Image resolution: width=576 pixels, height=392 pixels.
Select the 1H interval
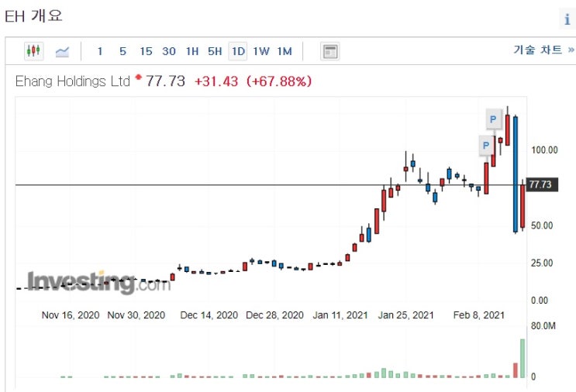tap(192, 51)
